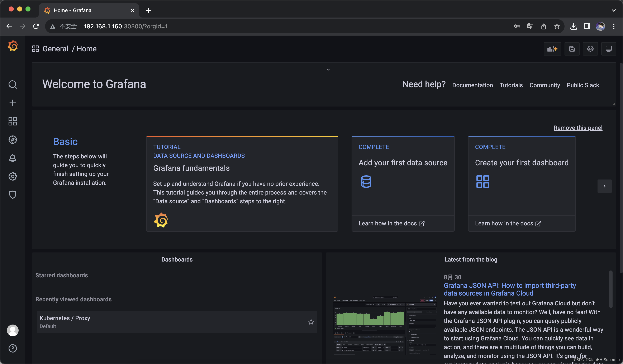Reload the page with browser refresh
Image resolution: width=623 pixels, height=364 pixels.
pos(36,26)
